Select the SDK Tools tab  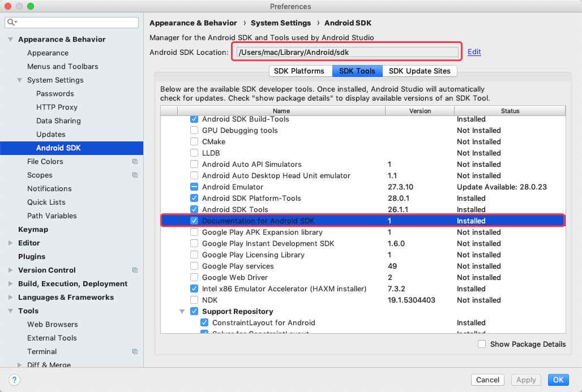(x=357, y=71)
